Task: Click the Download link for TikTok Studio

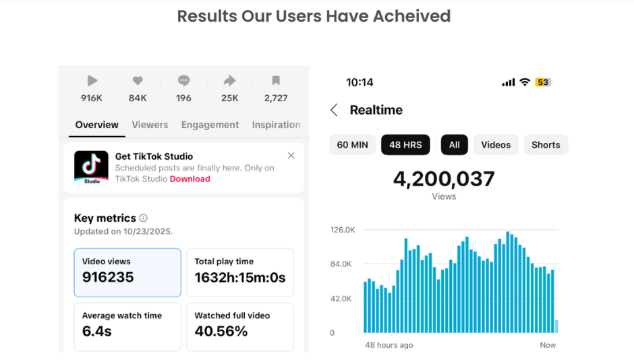Action: coord(190,179)
